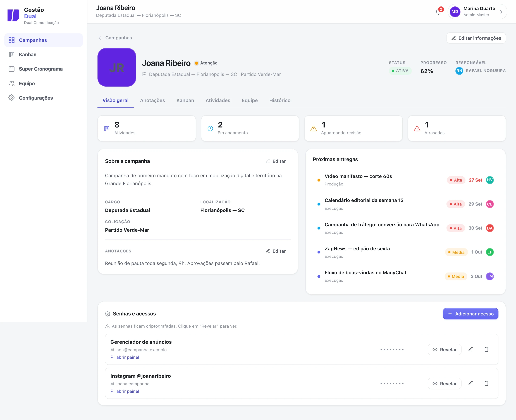Switch to the Anotações tab

(x=152, y=100)
